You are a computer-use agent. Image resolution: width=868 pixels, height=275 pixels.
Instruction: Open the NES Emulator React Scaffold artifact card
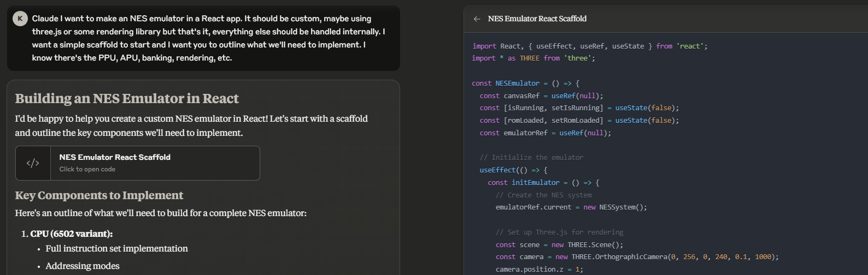[x=138, y=163]
